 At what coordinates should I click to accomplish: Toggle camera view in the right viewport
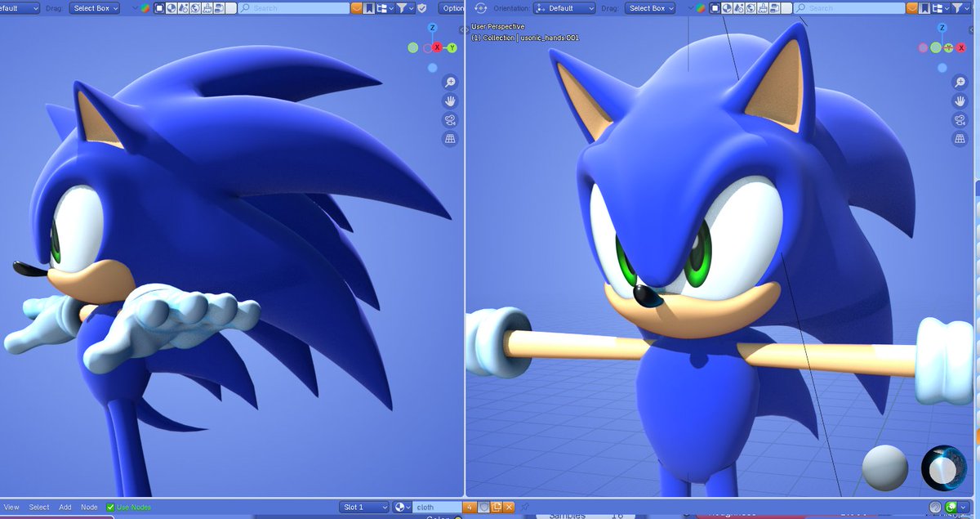pos(961,120)
